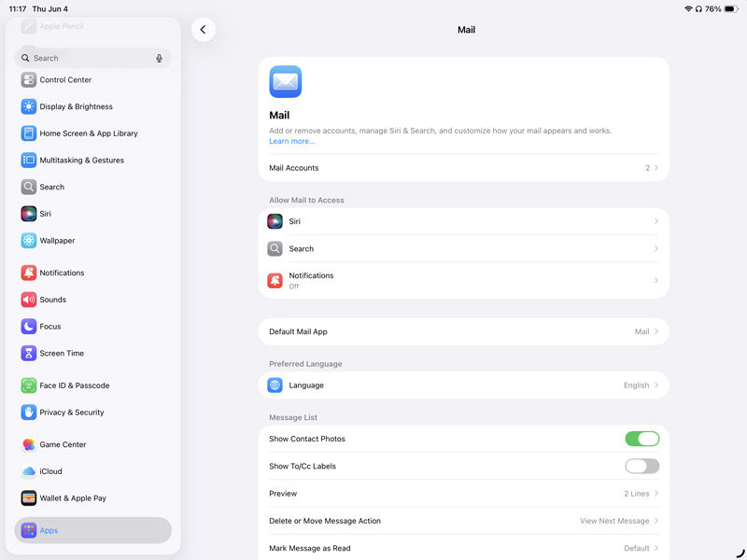The height and width of the screenshot is (560, 747).
Task: Tap the status bar time 11:17
Action: click(18, 8)
